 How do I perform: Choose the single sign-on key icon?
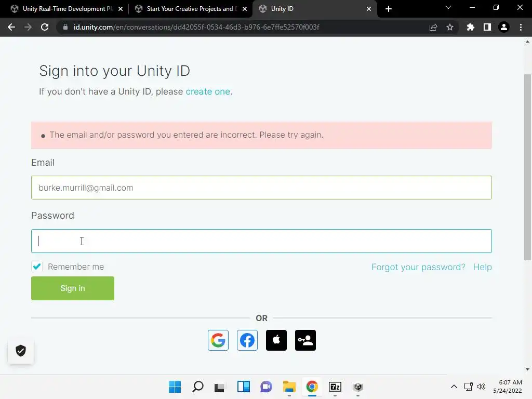pyautogui.click(x=305, y=340)
